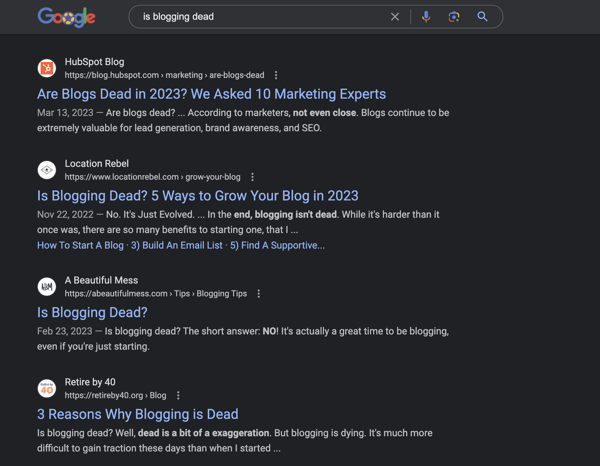The height and width of the screenshot is (466, 600).
Task: Open '3 Reasons Why Blogging is Dead' result
Action: (x=138, y=414)
